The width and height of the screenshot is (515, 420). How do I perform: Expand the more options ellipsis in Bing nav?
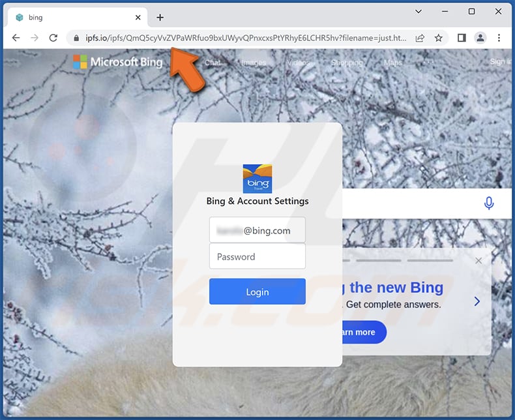pos(428,62)
